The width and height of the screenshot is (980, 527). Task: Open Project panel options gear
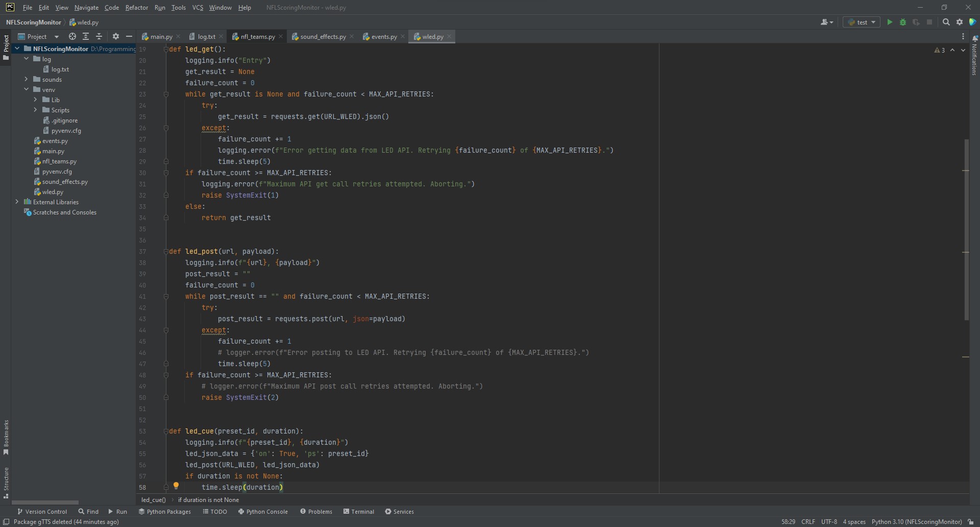(116, 36)
